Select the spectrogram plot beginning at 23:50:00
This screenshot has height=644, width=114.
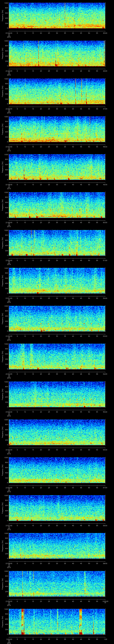pos(57,243)
